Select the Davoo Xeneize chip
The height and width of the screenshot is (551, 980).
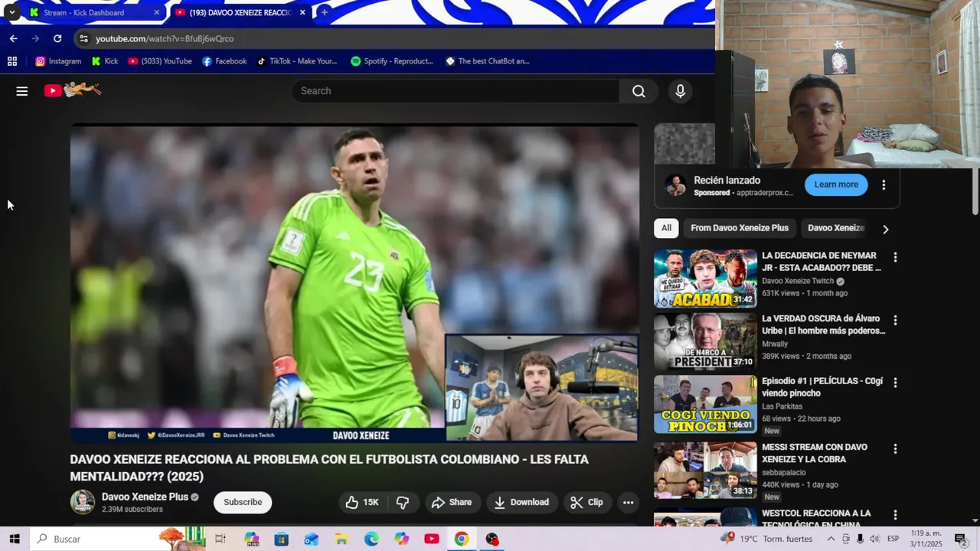(836, 228)
